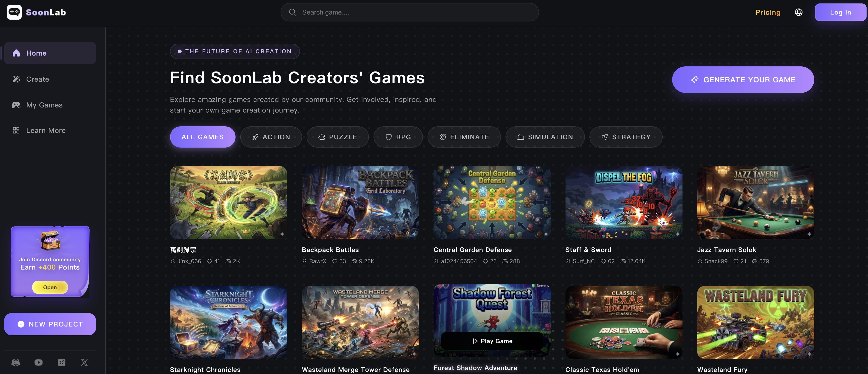Open Starknight Chronicles thumbnail
Viewport: 868px width, 374px height.
[228, 323]
